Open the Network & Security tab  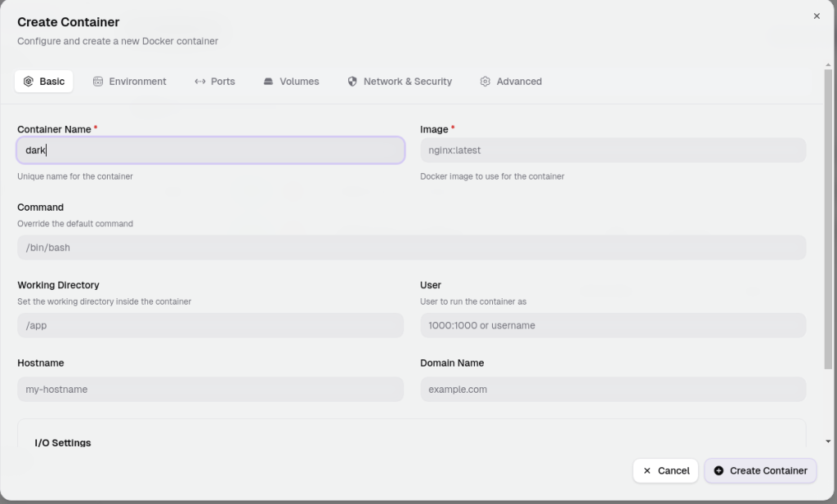tap(400, 82)
